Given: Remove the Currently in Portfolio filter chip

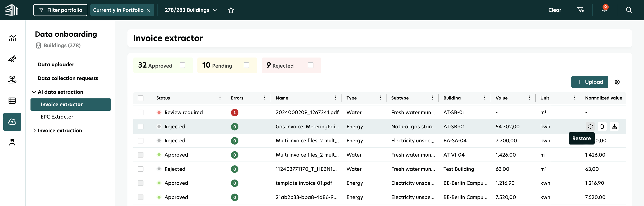Looking at the screenshot, I should click(148, 10).
